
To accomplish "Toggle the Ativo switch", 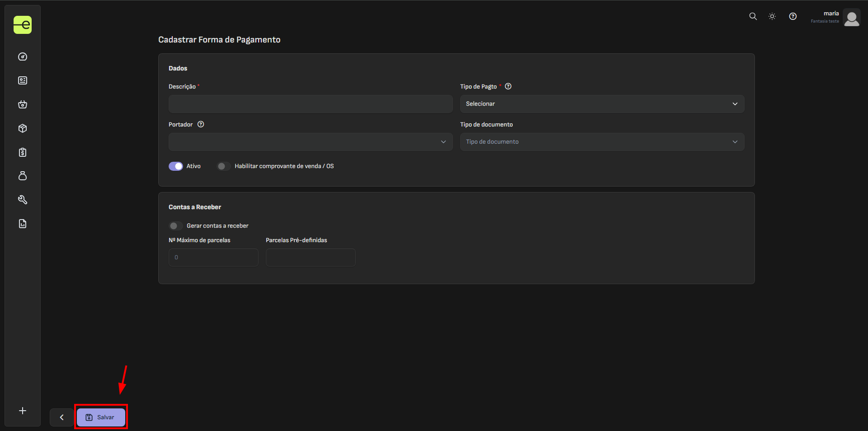I will coord(176,166).
